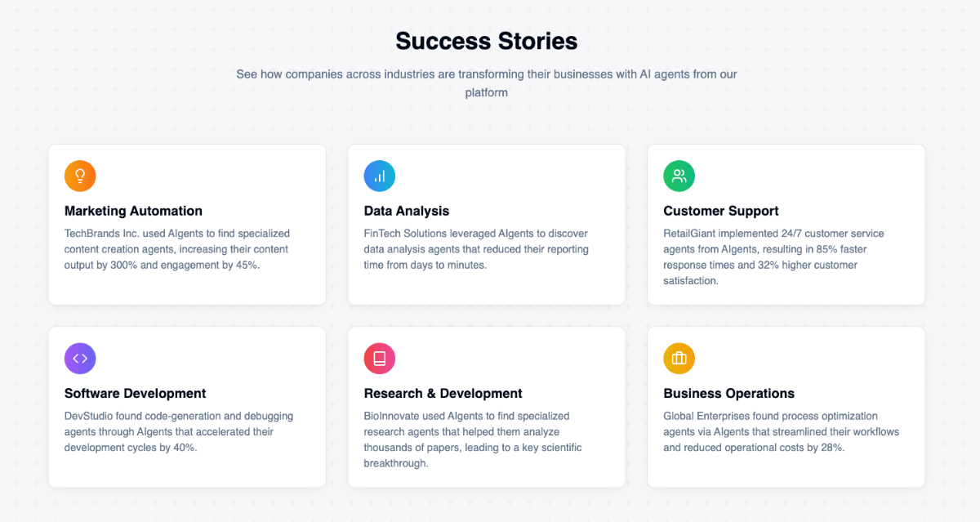Click the subtitle under Success Stories
Image resolution: width=980 pixels, height=522 pixels.
(x=487, y=83)
